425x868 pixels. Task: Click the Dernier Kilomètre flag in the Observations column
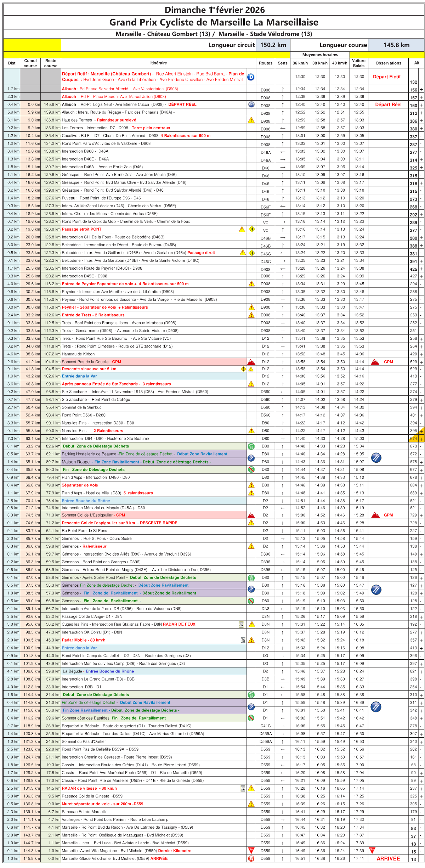(x=372, y=850)
